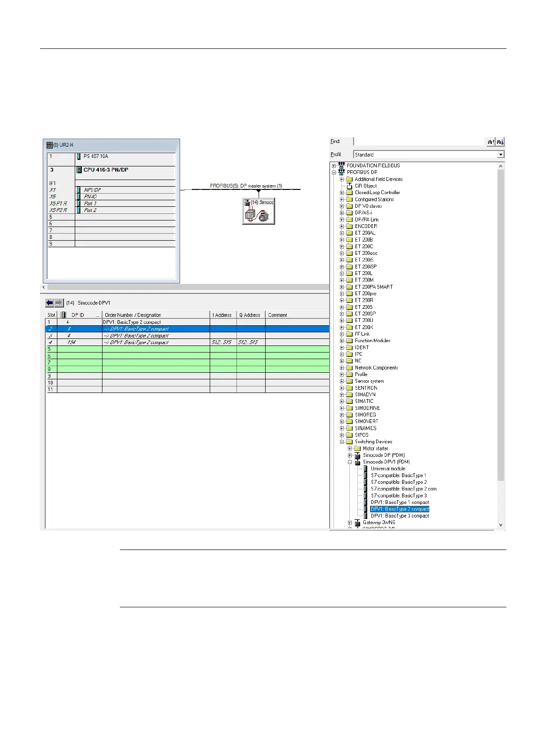This screenshot has height=746, width=560.
Task: Click the FOUNDATION FIELDBUS network icon
Action: point(342,165)
